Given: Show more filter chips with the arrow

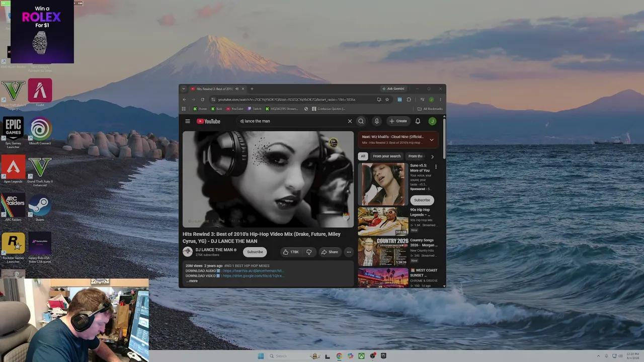Looking at the screenshot, I should click(432, 156).
